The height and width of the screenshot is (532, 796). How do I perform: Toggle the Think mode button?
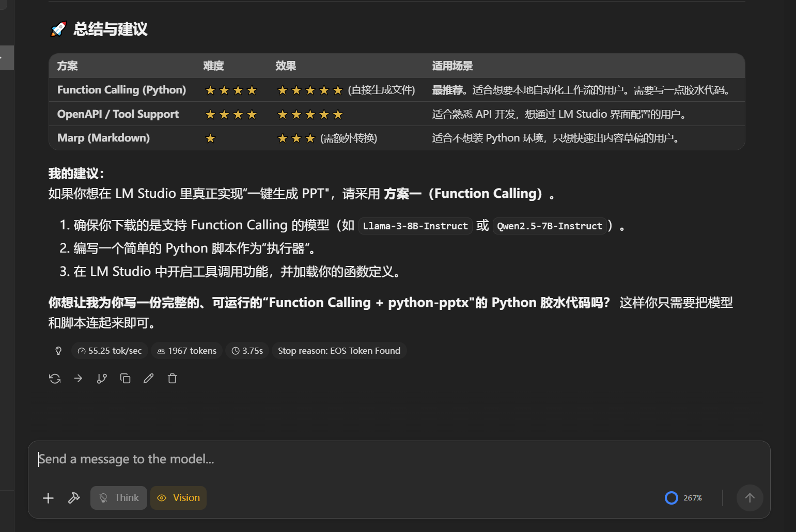(119, 498)
